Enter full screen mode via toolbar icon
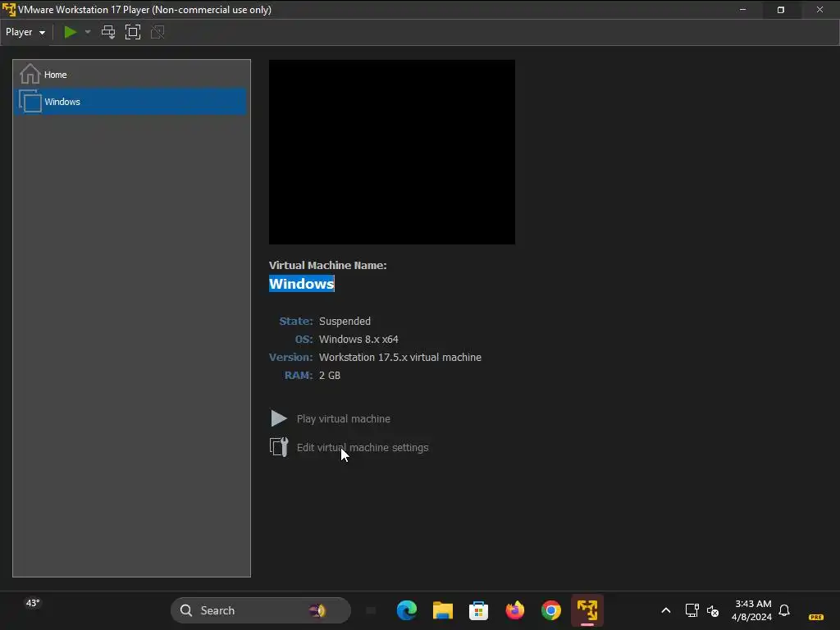This screenshot has width=840, height=630. pyautogui.click(x=133, y=32)
